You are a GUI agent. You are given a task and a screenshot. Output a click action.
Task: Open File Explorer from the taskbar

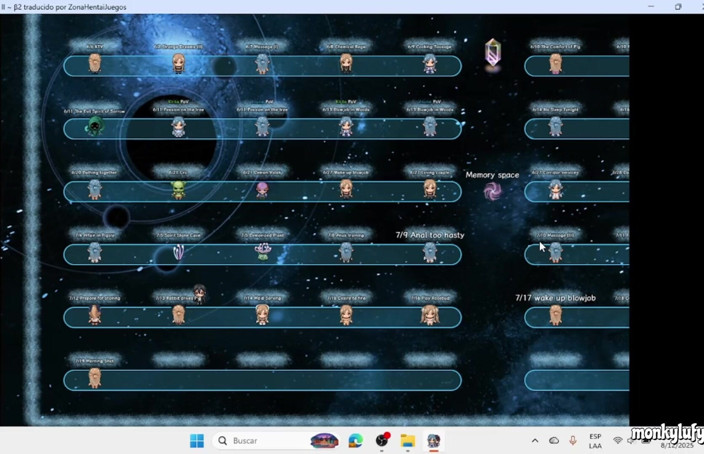(x=408, y=441)
